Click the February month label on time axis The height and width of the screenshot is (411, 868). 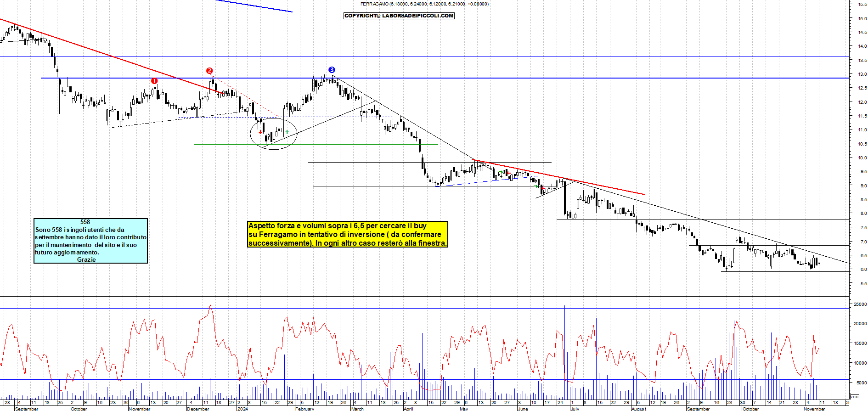(x=304, y=409)
